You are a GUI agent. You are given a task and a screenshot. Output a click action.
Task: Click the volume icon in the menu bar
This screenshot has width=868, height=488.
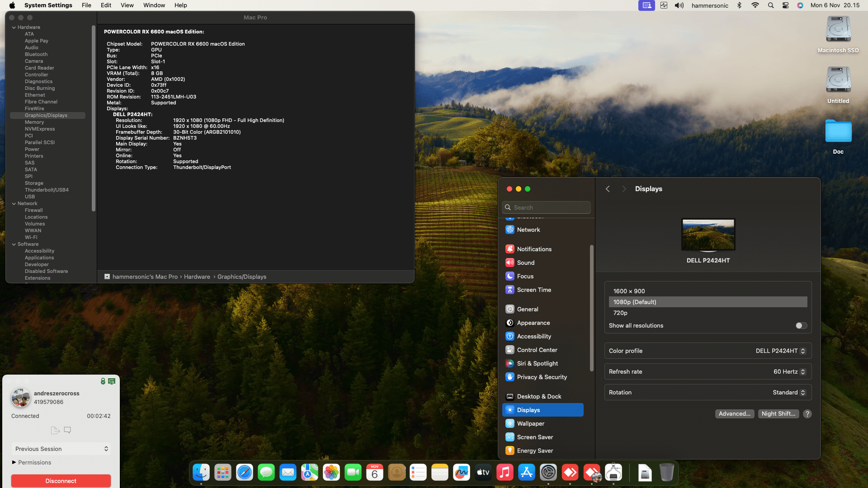[x=679, y=5]
